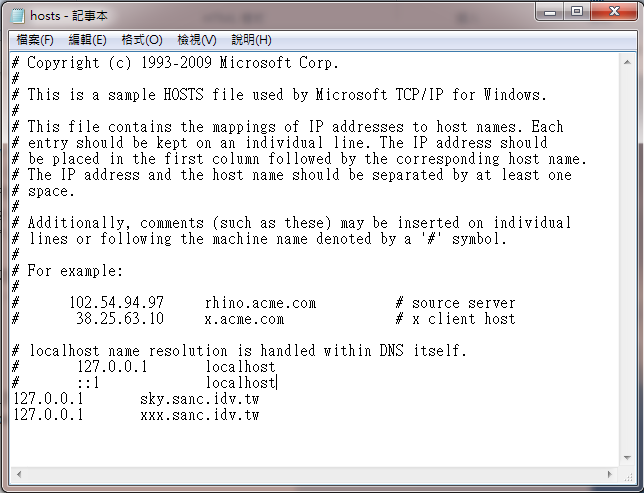Click the Notepad icon in title bar
The height and width of the screenshot is (493, 644).
(x=18, y=16)
